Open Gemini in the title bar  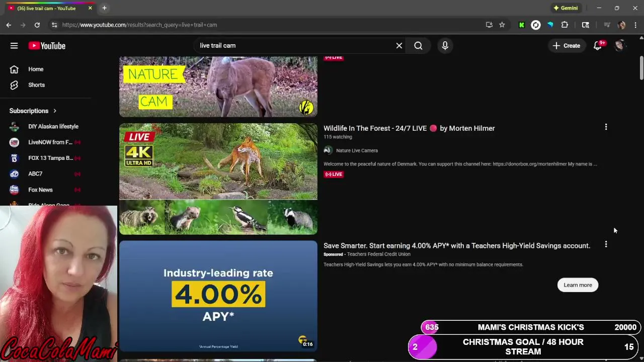(566, 8)
